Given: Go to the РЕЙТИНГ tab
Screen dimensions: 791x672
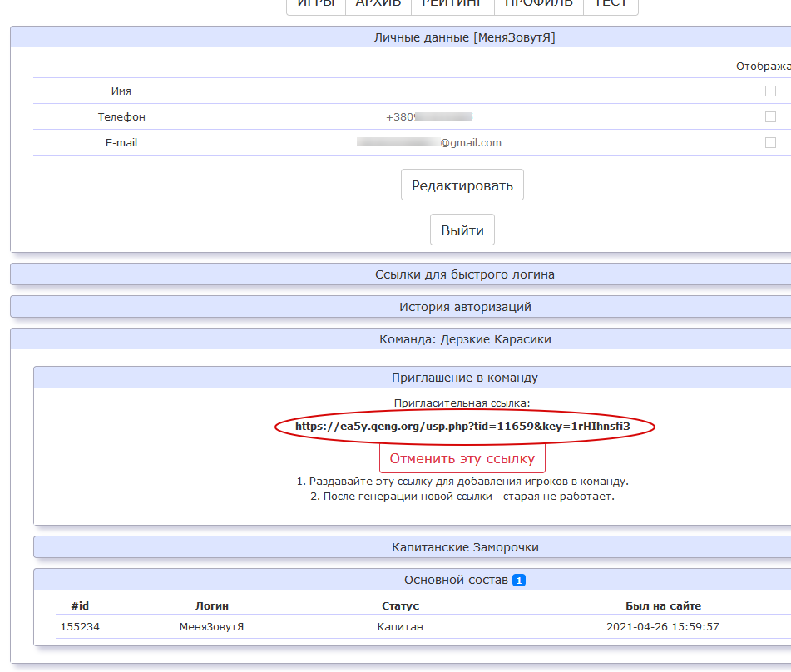Looking at the screenshot, I should (x=452, y=4).
